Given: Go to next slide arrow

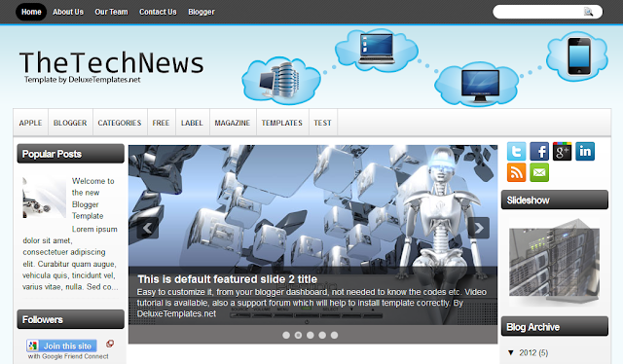Looking at the screenshot, I should [479, 228].
